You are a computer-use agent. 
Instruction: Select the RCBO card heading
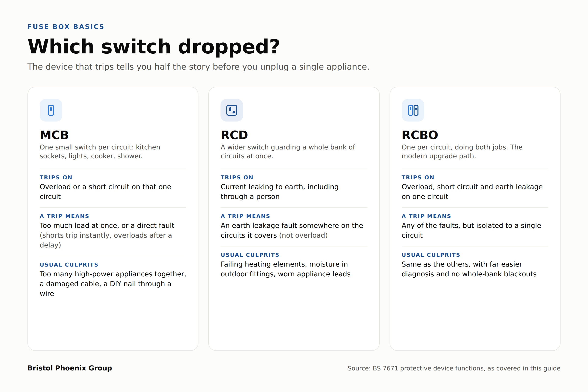tap(420, 135)
